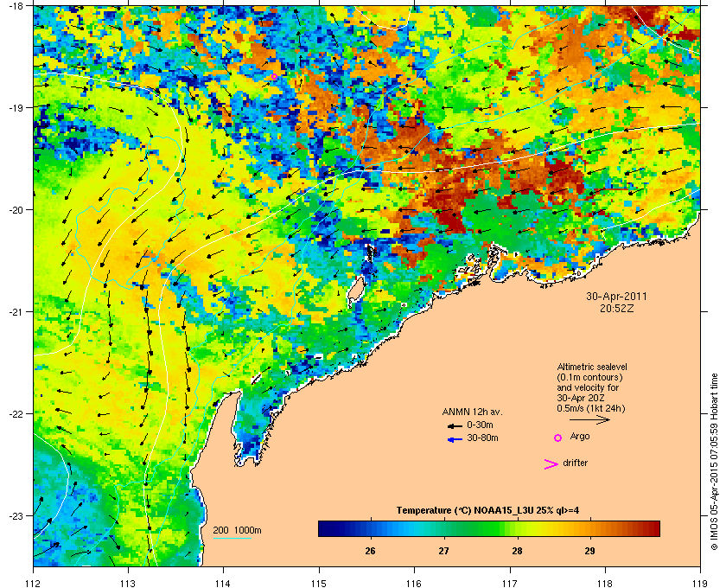Viewport: 726px width, 588px height.
Task: Click the longitude axis label 112
Action: pos(34,583)
